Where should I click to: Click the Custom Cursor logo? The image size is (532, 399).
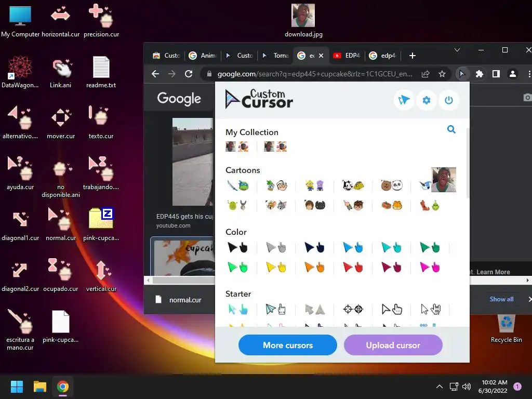[x=259, y=99]
